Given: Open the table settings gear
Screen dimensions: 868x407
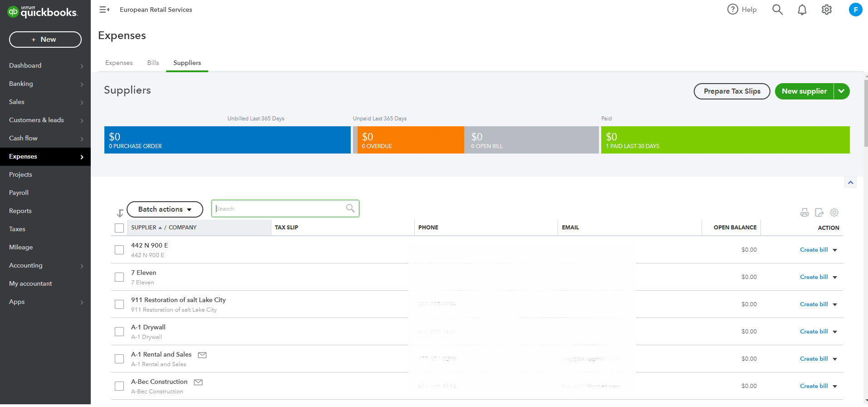Looking at the screenshot, I should tap(834, 212).
